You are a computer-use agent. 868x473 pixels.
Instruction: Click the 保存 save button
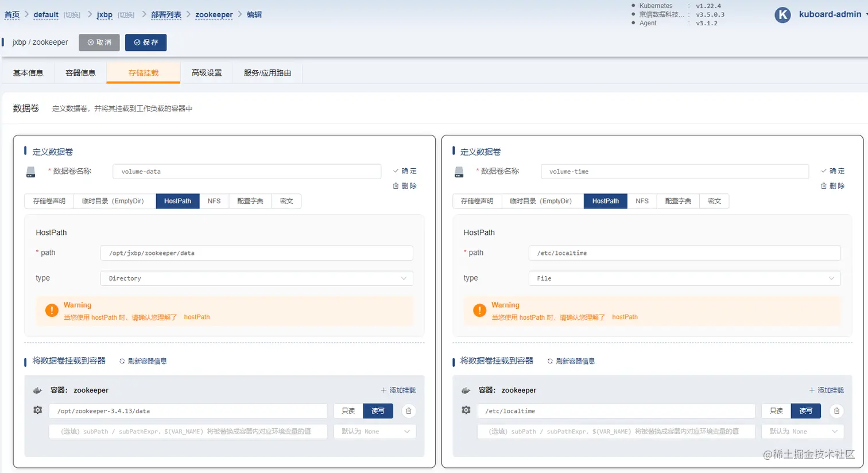146,42
